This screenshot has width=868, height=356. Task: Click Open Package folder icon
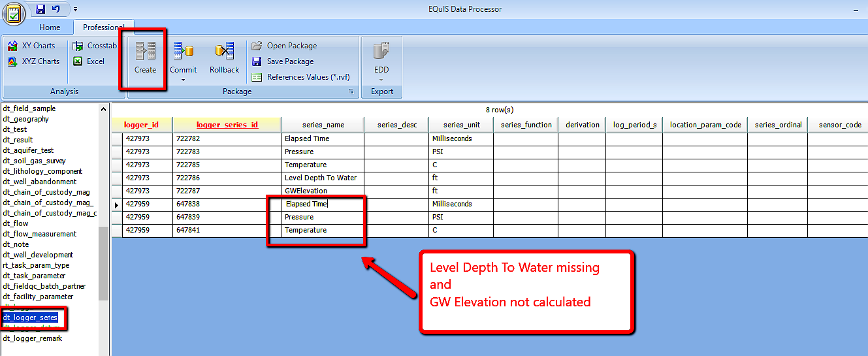(257, 46)
